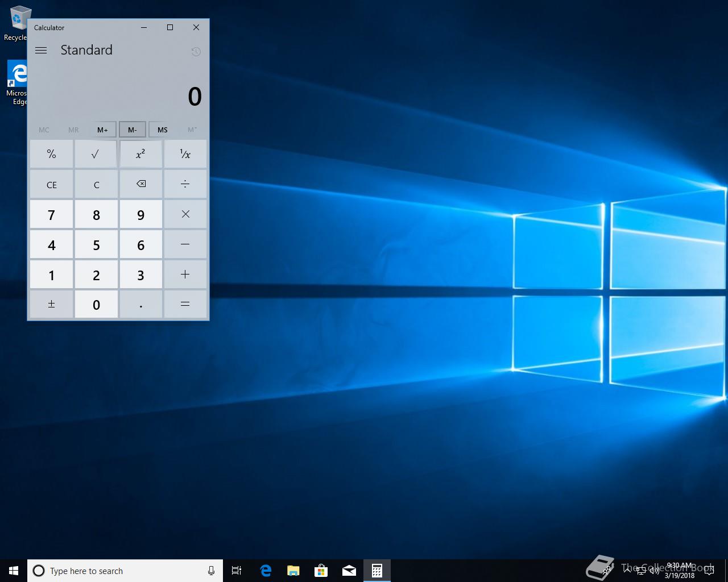
Task: Close the Calculator window
Action: [x=196, y=27]
